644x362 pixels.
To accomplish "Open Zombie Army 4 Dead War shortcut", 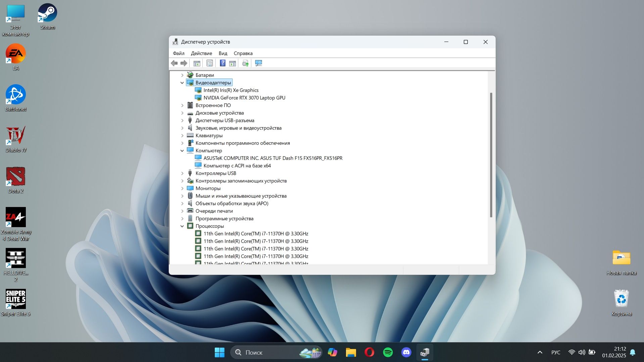I will click(15, 224).
